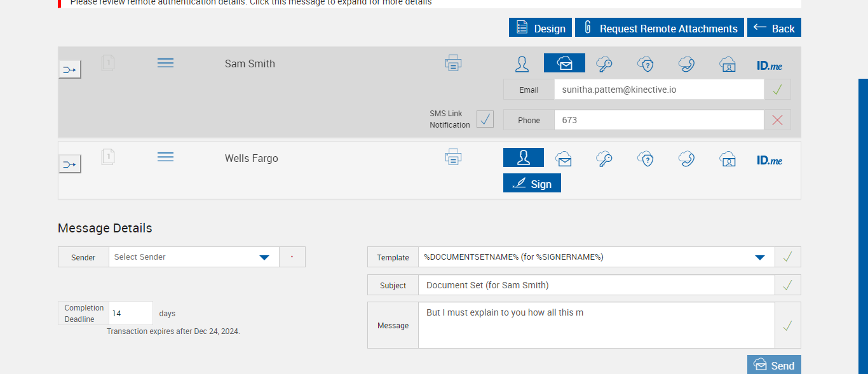Click print icon in Sam Smith row
The image size is (868, 374).
click(453, 63)
